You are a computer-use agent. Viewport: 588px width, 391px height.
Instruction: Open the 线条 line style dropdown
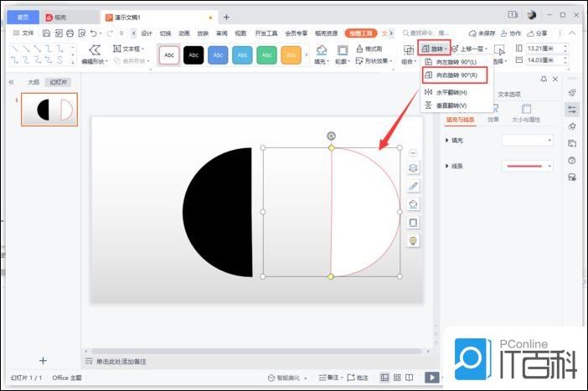[x=527, y=167]
